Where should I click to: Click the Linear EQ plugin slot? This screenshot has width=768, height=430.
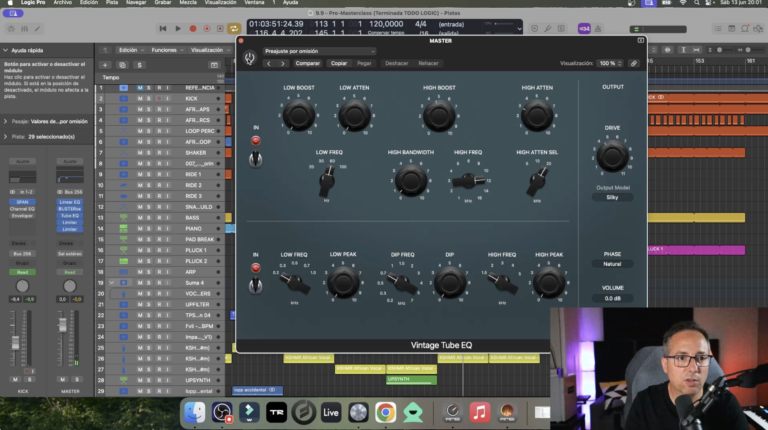pos(70,202)
